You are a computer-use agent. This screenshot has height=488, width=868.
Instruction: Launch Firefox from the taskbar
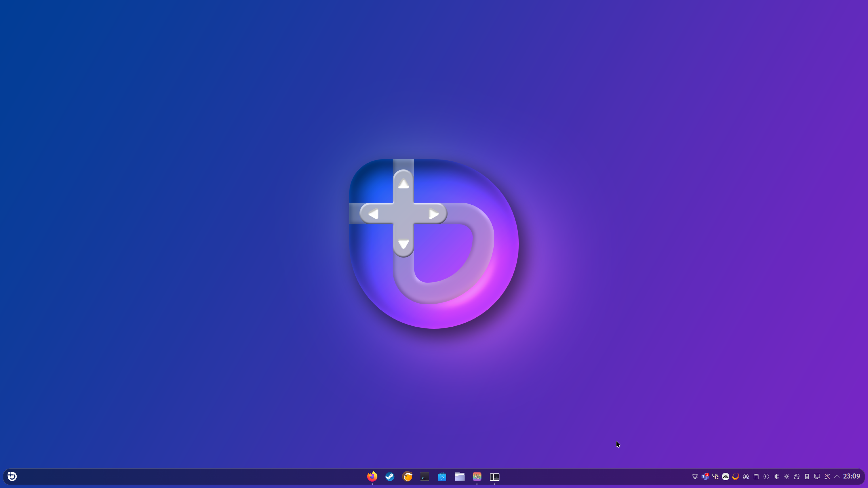pyautogui.click(x=373, y=476)
